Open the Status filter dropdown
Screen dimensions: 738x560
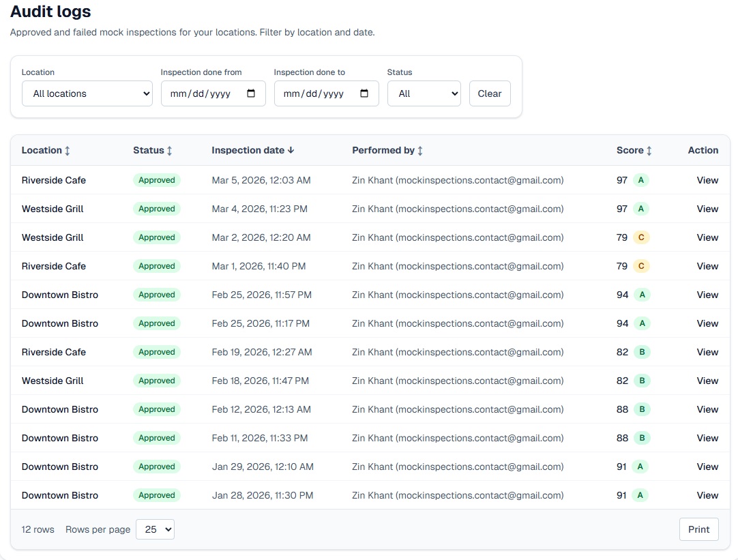pyautogui.click(x=424, y=93)
